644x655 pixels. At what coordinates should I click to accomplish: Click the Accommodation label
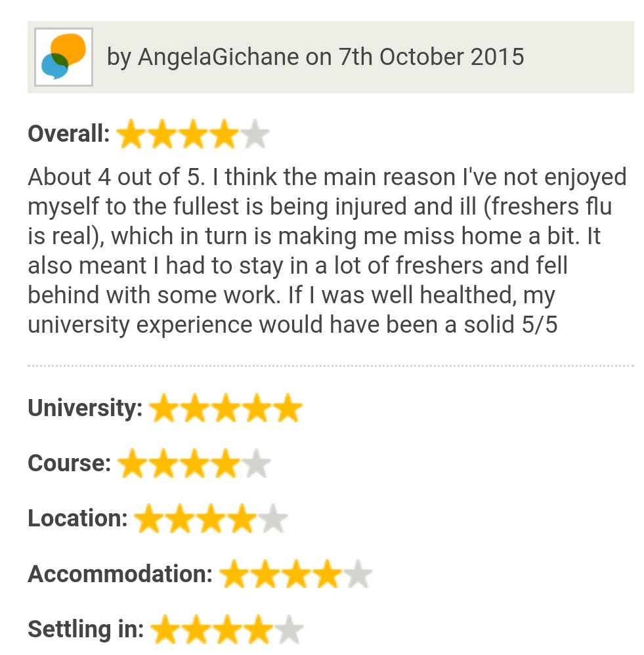(120, 574)
